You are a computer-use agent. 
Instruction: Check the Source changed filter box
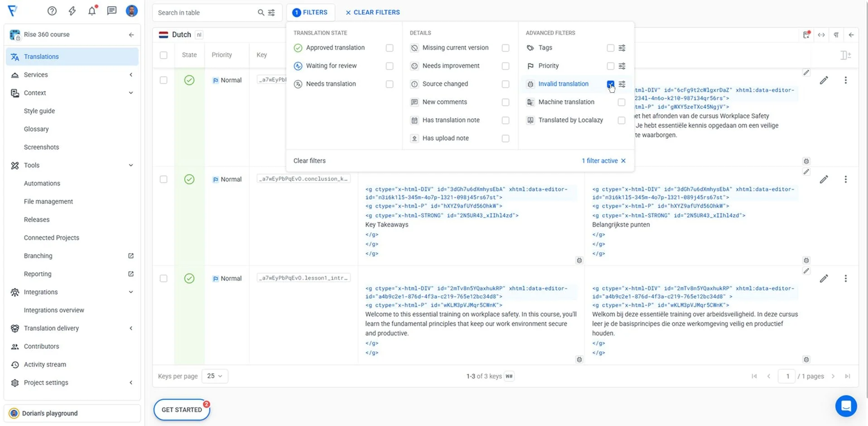click(x=506, y=84)
